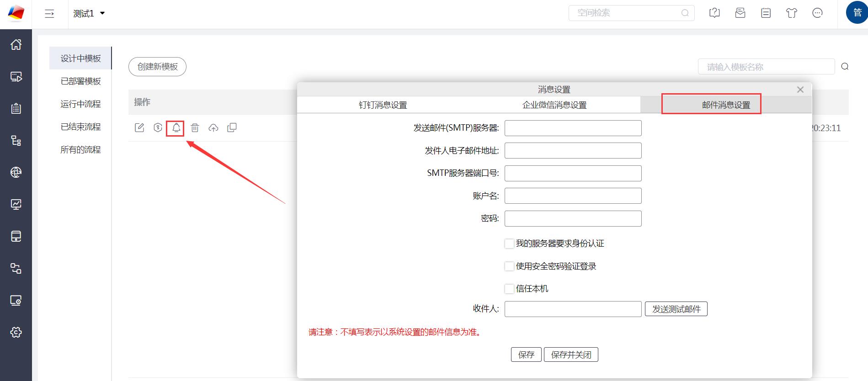Collapse the sidebar with the menu toggle icon
Viewport: 868px width, 381px height.
[x=49, y=14]
